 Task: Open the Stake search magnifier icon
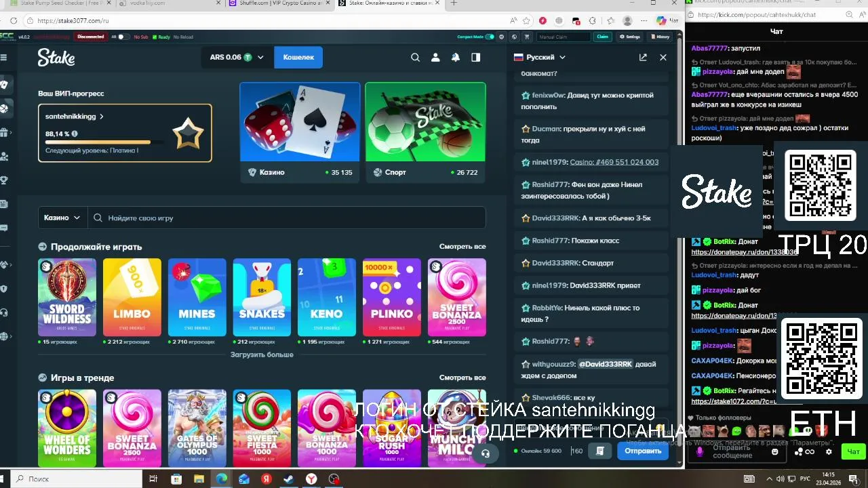pos(415,58)
